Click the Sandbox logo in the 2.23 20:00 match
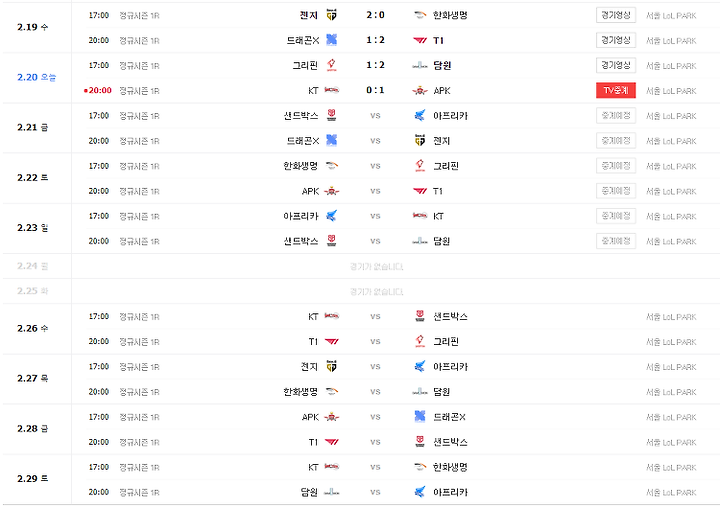The image size is (720, 507). (331, 241)
